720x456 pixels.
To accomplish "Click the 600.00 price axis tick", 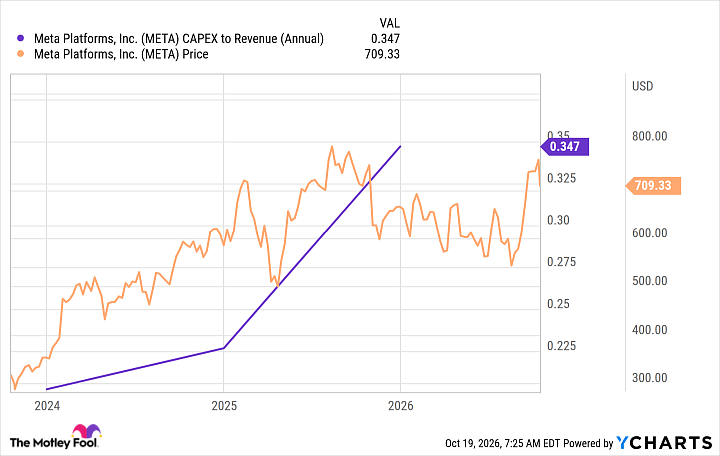I will click(649, 233).
